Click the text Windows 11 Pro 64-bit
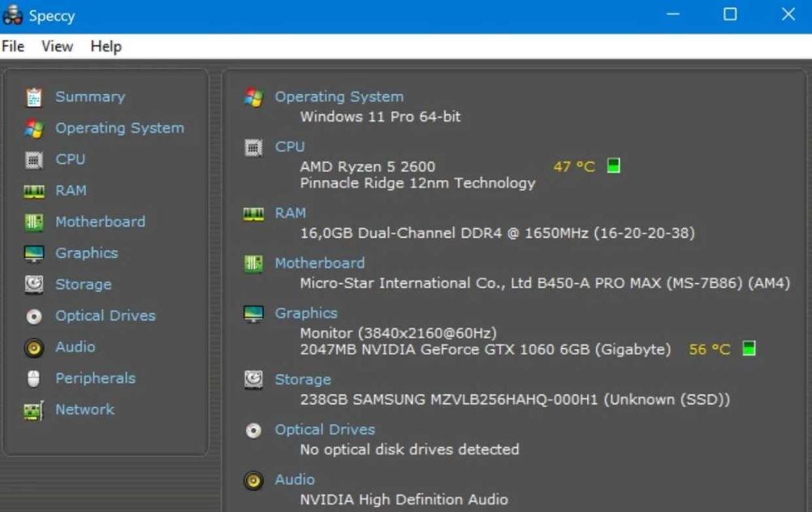The image size is (812, 512). pyautogui.click(x=380, y=117)
